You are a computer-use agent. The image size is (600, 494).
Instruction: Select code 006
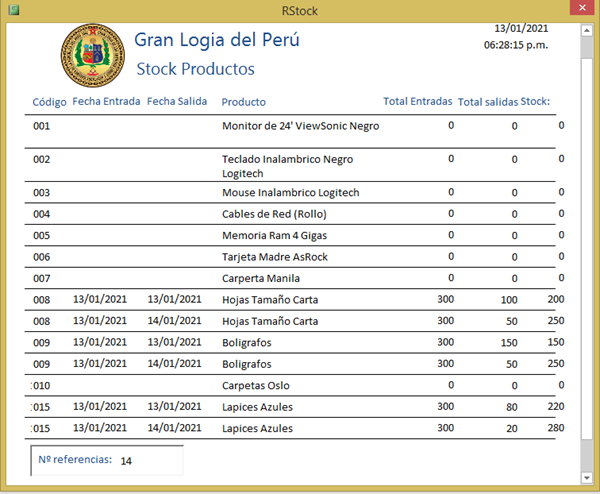[x=42, y=257]
